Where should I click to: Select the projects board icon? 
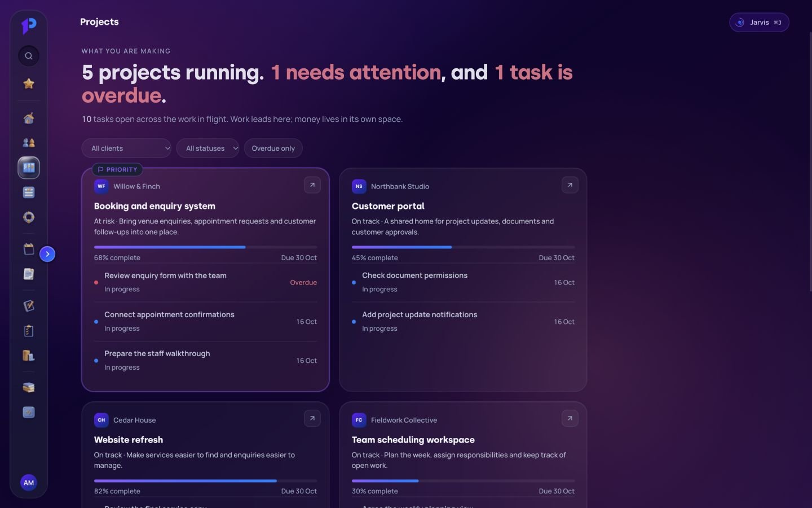(29, 168)
